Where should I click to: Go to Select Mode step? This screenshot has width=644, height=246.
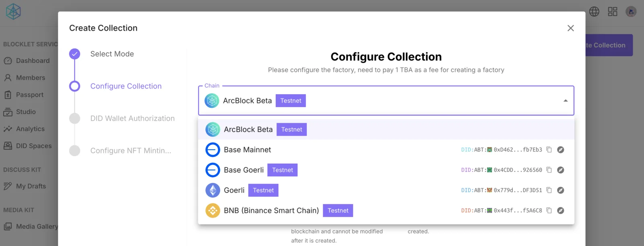(x=112, y=54)
